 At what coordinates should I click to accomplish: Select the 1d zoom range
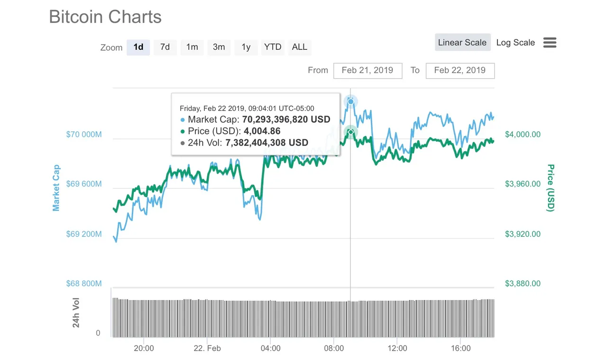point(138,47)
